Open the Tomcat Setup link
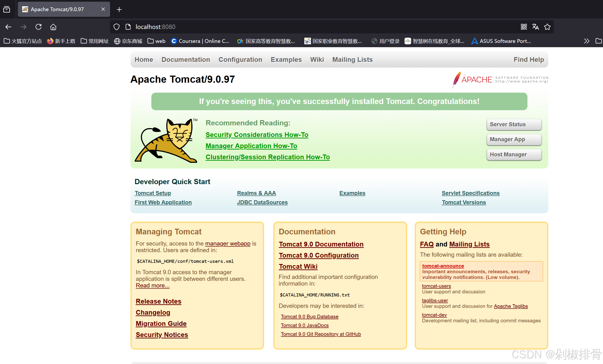The width and height of the screenshot is (603, 364). pyautogui.click(x=153, y=193)
